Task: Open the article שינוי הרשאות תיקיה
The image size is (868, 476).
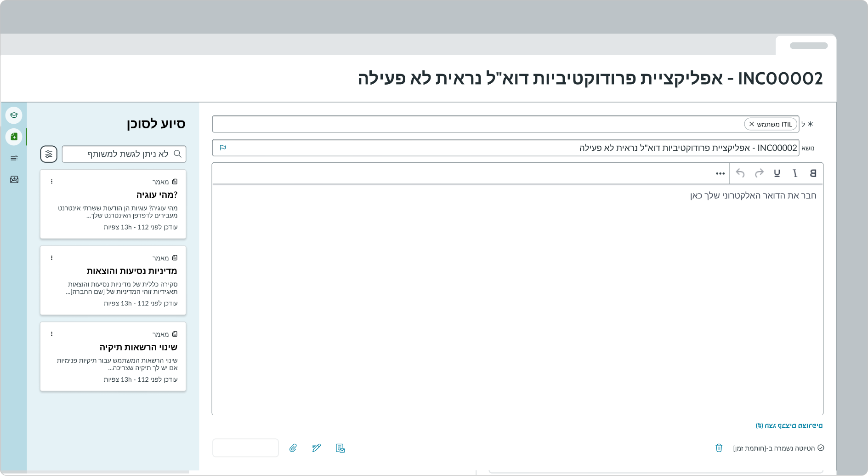Action: click(x=138, y=347)
